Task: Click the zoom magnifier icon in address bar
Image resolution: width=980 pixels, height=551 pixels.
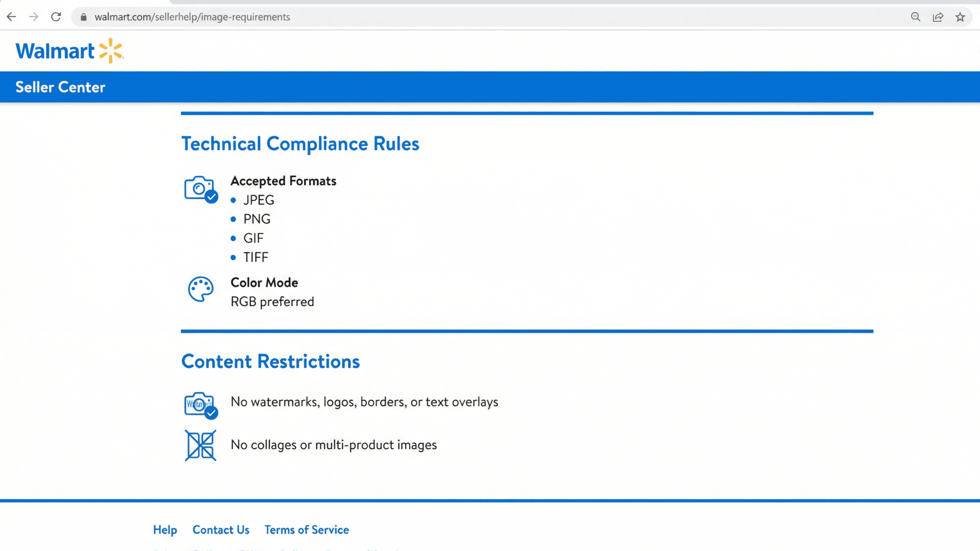Action: pos(915,17)
